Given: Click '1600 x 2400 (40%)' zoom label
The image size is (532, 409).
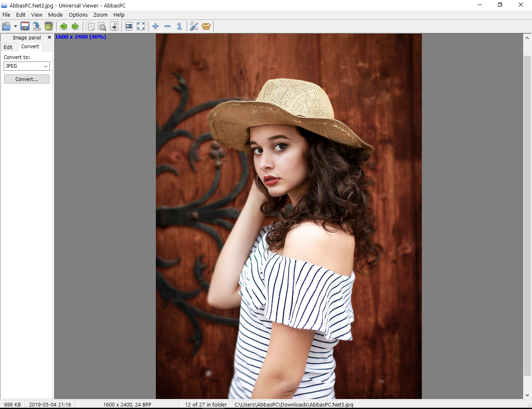Looking at the screenshot, I should pos(81,37).
